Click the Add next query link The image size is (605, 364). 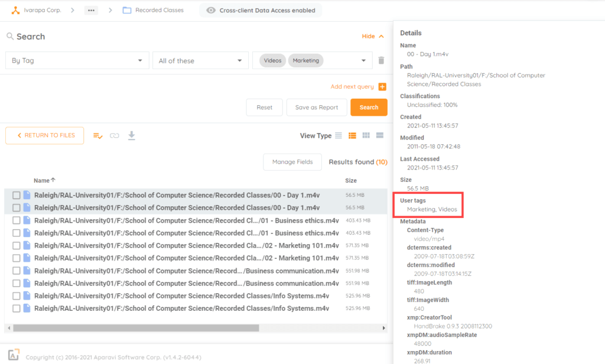(x=352, y=86)
